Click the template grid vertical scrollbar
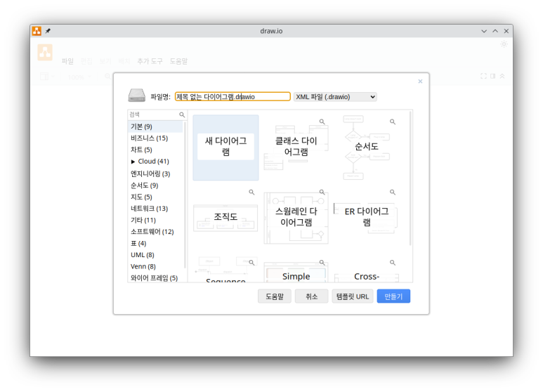 pos(411,178)
